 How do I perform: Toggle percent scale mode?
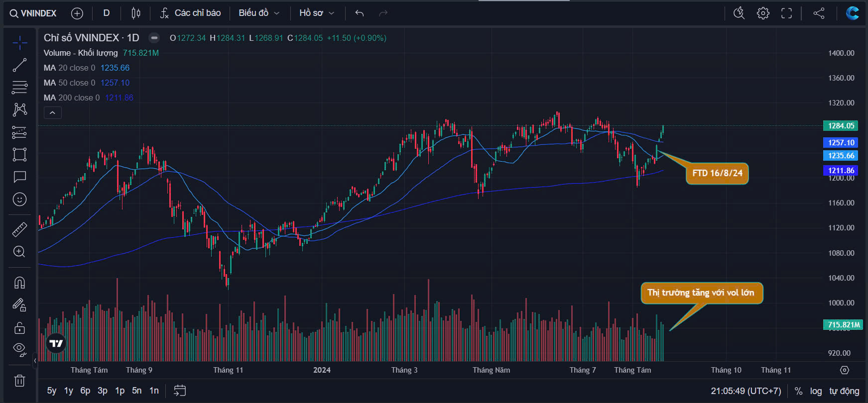point(798,391)
